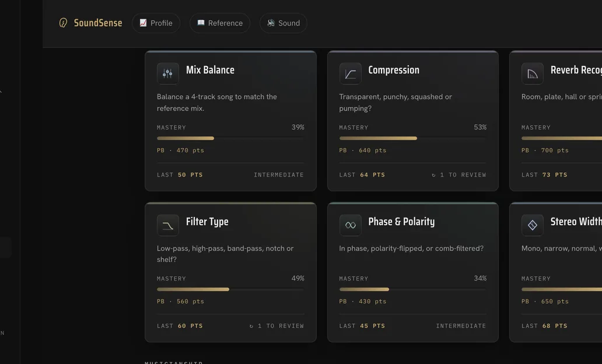Viewport: 602px width, 364px height.
Task: Click the 'LAST 68 PTS' text
Action: click(x=544, y=326)
